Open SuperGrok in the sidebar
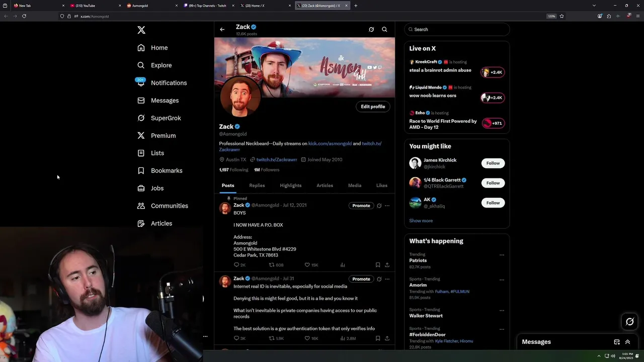The height and width of the screenshot is (362, 644). (159, 118)
